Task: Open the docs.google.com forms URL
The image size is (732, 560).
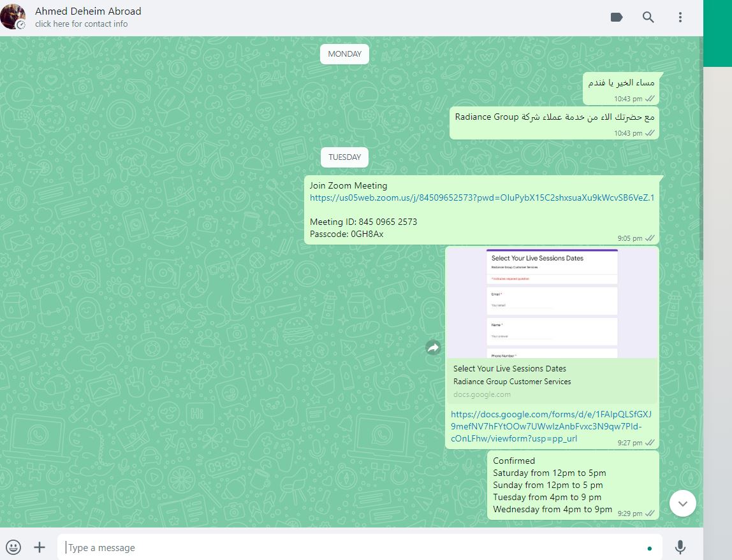Action: click(551, 426)
